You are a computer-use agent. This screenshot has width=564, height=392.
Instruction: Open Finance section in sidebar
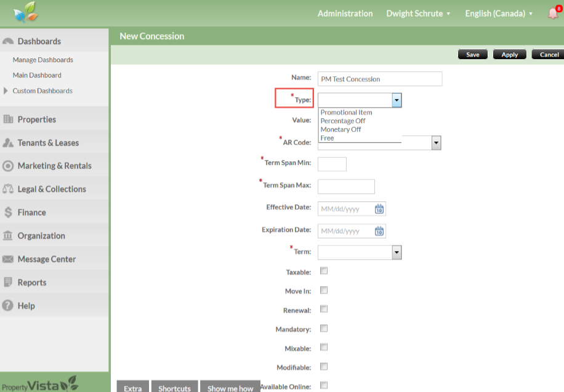(31, 212)
